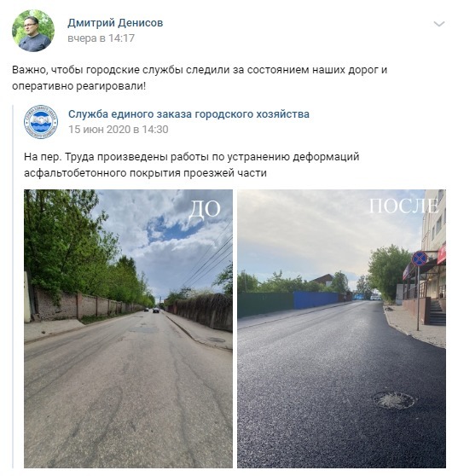Click the repost text На пер. Труда произведены работы
Image resolution: width=458 pixels, height=476 pixels.
(191, 165)
